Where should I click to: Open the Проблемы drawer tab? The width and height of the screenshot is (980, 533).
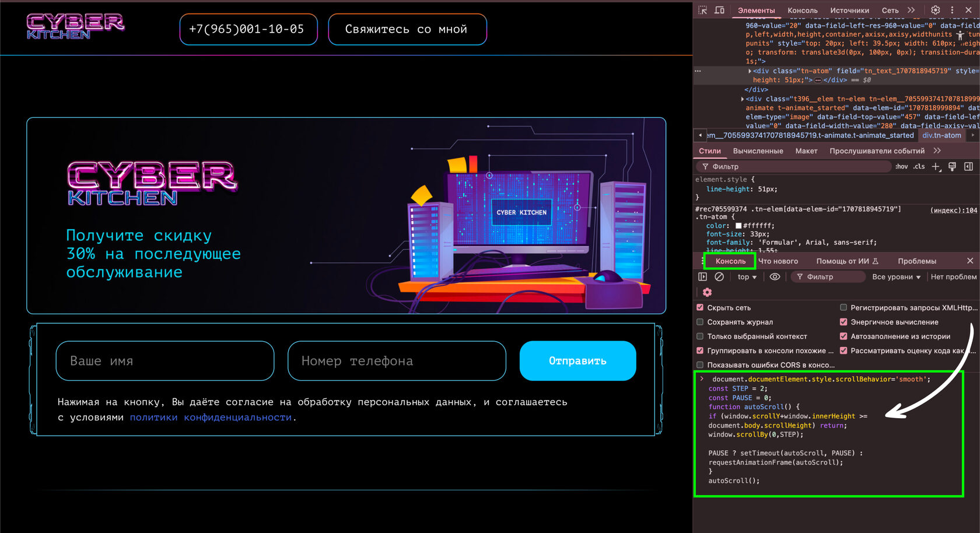click(x=917, y=261)
